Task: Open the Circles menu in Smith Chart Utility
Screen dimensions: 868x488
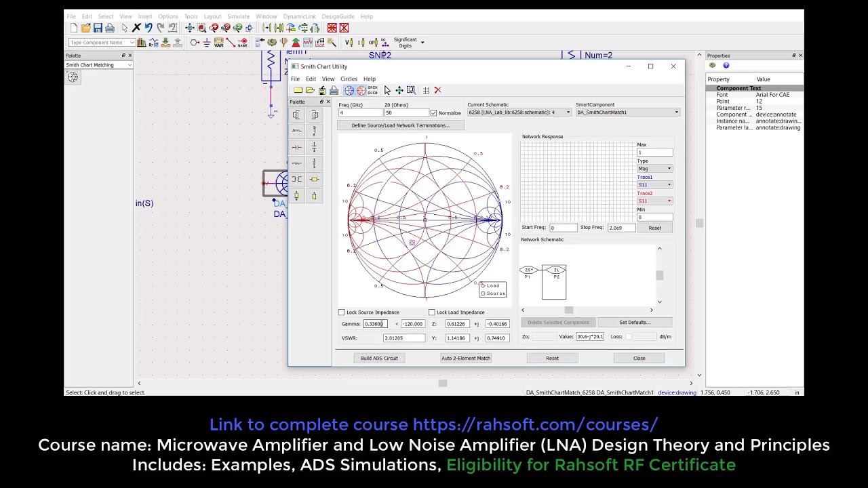Action: tap(349, 79)
